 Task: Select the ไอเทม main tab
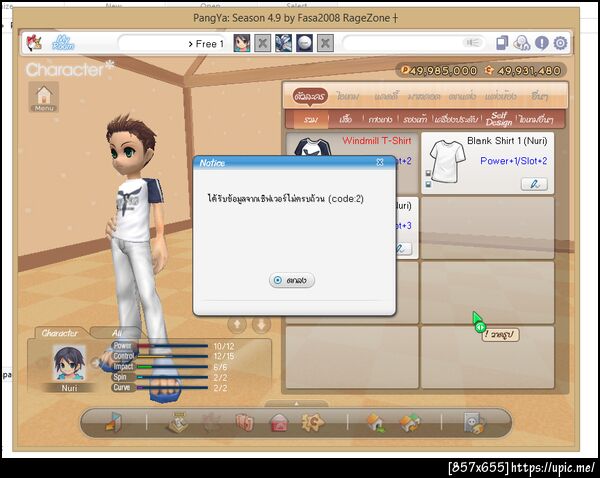pyautogui.click(x=348, y=96)
